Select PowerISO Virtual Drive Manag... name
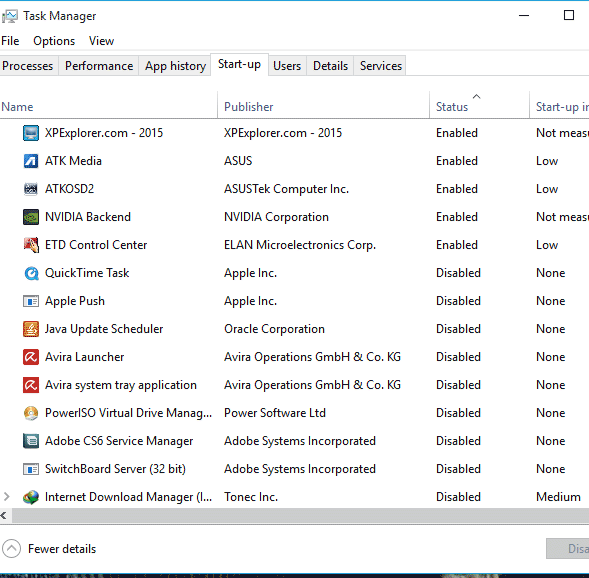Viewport: 589px width, 578px height. [x=128, y=413]
